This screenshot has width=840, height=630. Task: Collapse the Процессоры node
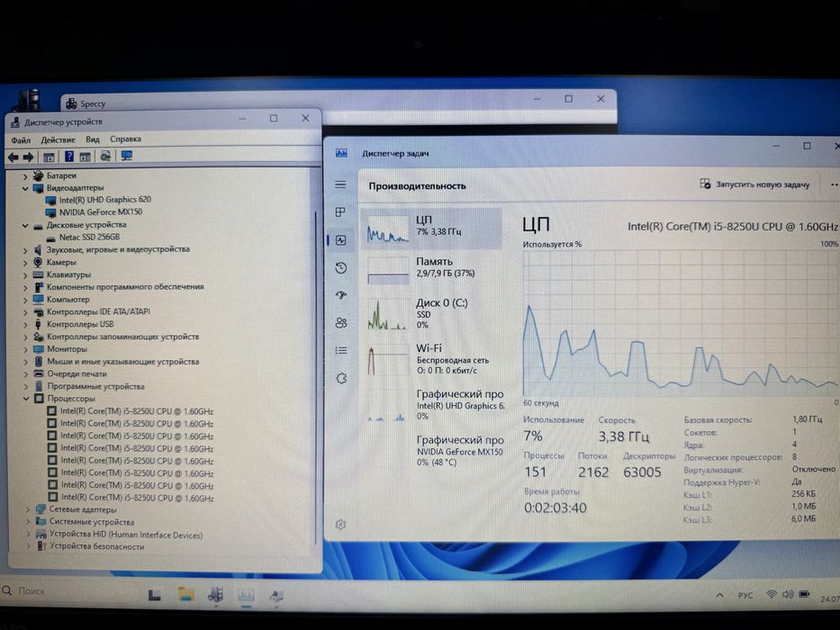26,399
